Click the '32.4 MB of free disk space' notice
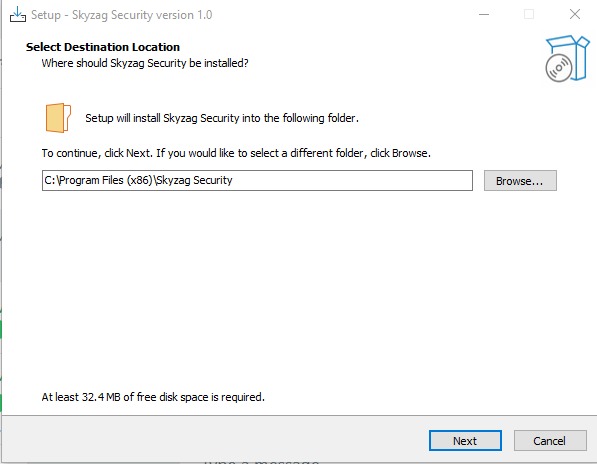This screenshot has height=464, width=597. pyautogui.click(x=153, y=397)
